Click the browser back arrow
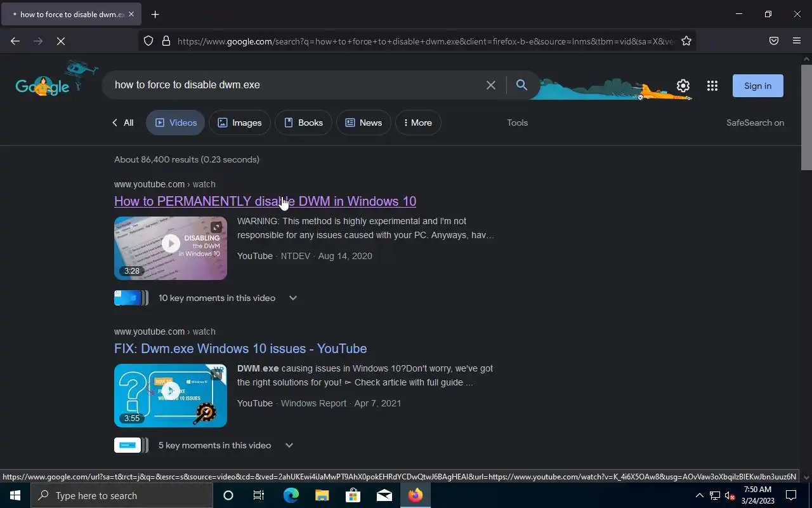Screen dimensions: 812x508 click(x=15, y=41)
